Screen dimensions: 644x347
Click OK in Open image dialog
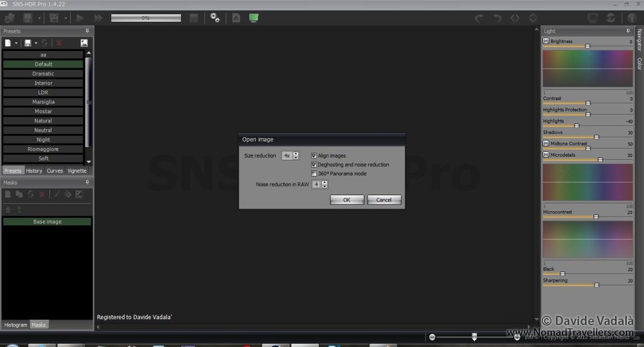pos(347,200)
